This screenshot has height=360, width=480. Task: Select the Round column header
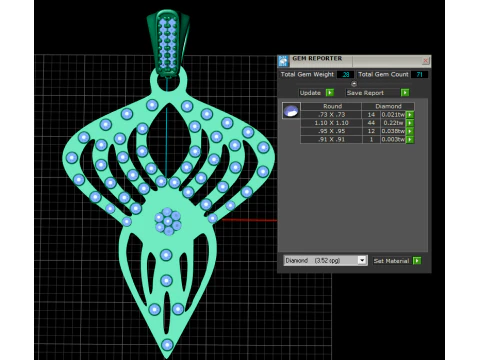(332, 106)
